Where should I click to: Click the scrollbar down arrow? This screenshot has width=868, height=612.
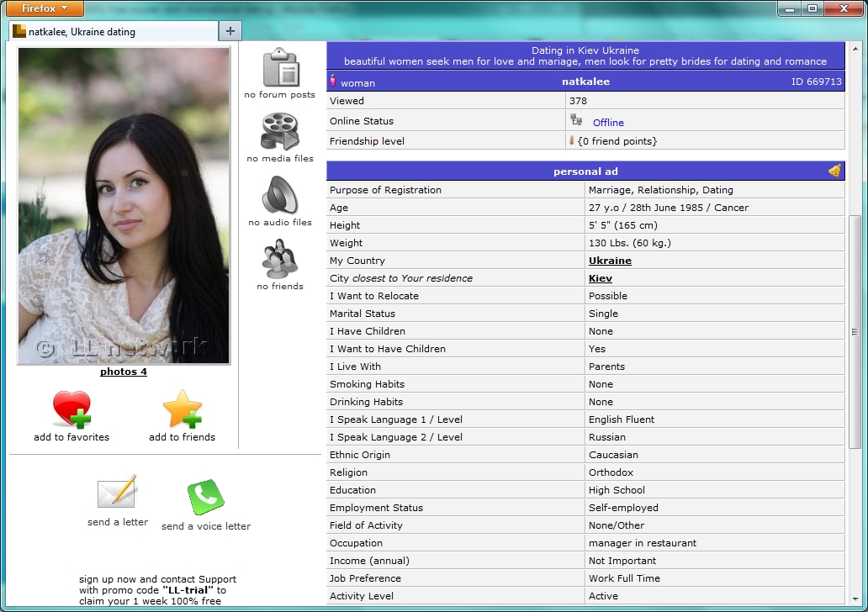pos(855,599)
